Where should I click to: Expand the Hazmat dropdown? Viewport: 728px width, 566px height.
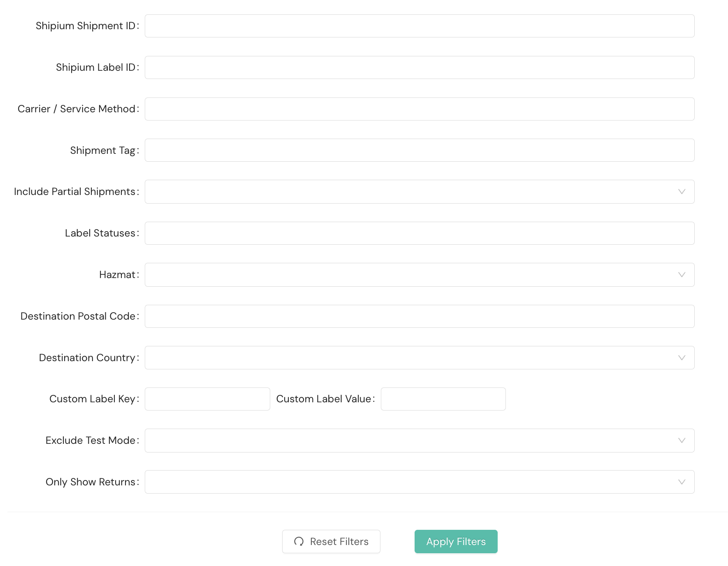(x=420, y=275)
